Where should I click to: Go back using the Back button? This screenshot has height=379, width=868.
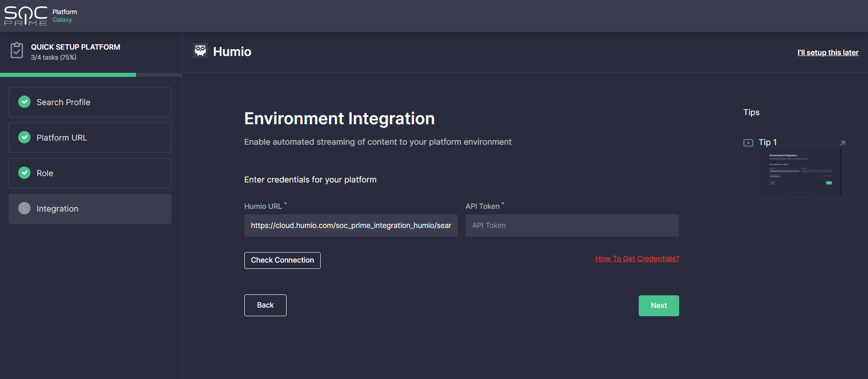[265, 305]
